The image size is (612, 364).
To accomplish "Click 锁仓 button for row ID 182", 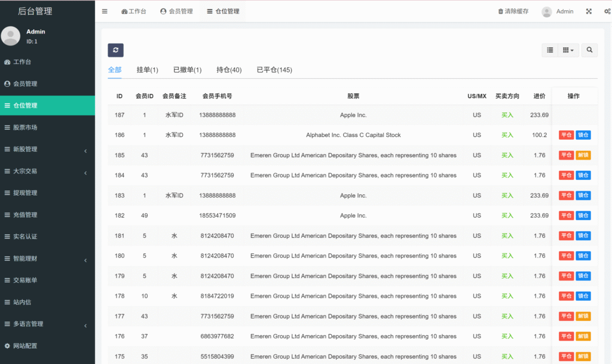I will [583, 216].
